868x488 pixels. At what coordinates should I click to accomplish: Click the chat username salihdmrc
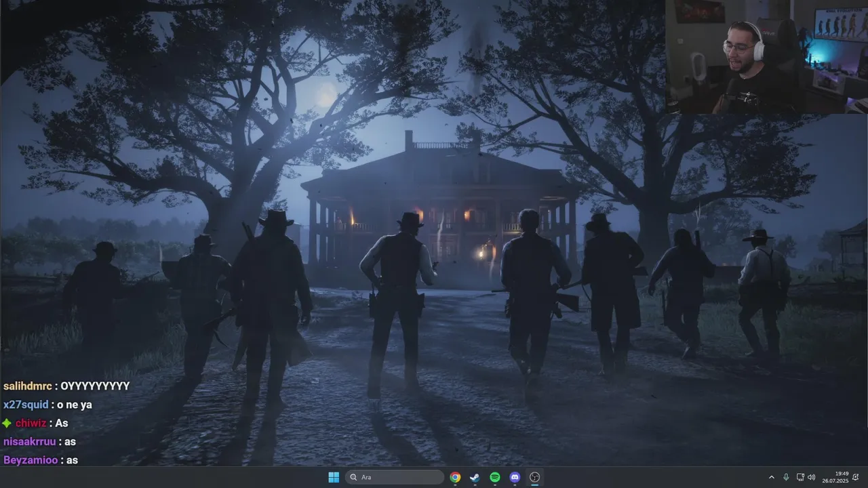click(28, 386)
